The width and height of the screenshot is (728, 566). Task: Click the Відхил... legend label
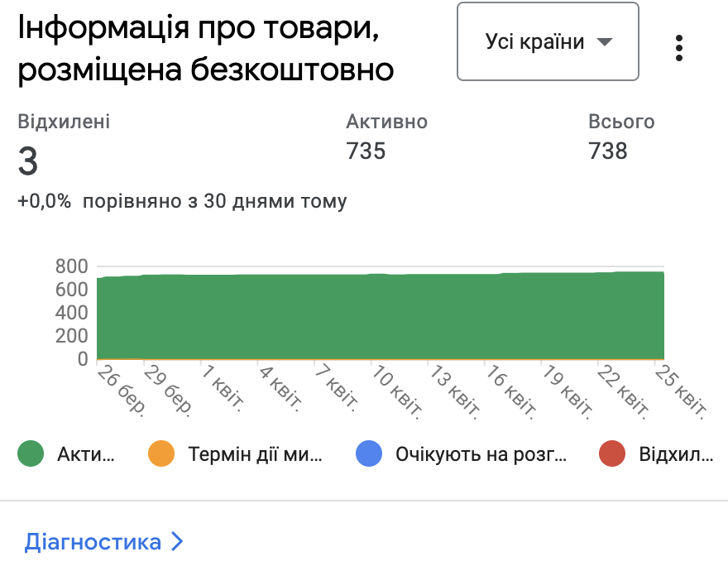[x=675, y=453]
